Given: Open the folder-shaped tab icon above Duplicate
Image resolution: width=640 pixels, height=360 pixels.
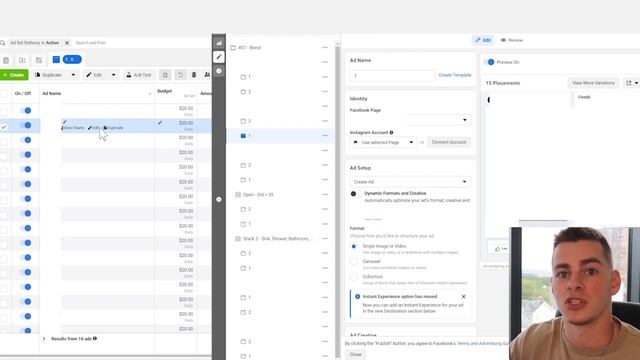Looking at the screenshot, I should [x=22, y=60].
